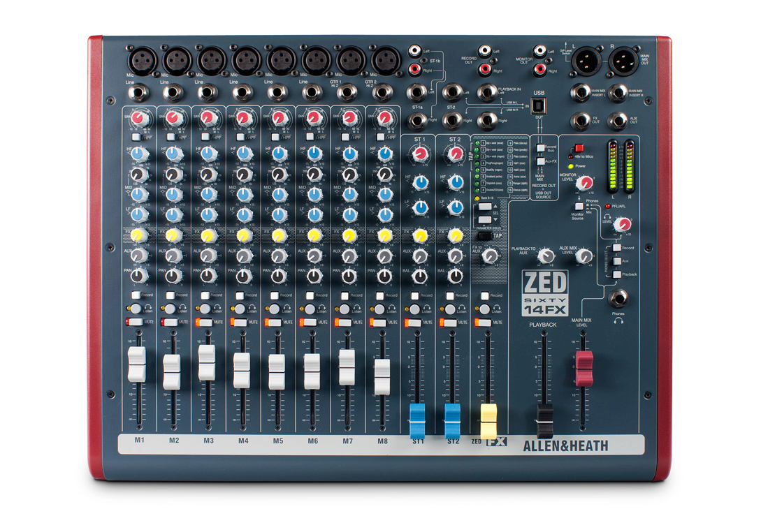Select the BAL knob on ST1 channel
Screen dimensions: 761x532
pyautogui.click(x=419, y=276)
